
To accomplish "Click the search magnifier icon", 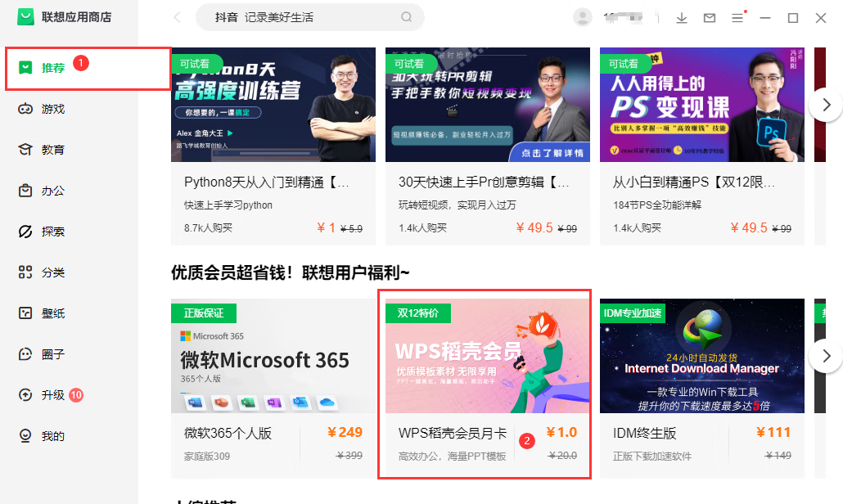I will 407,17.
